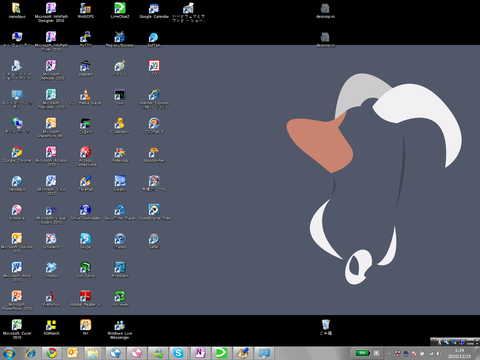Select the QuickTime Player desktop shortcut
Viewport: 480px width, 360px height.
coord(120,212)
